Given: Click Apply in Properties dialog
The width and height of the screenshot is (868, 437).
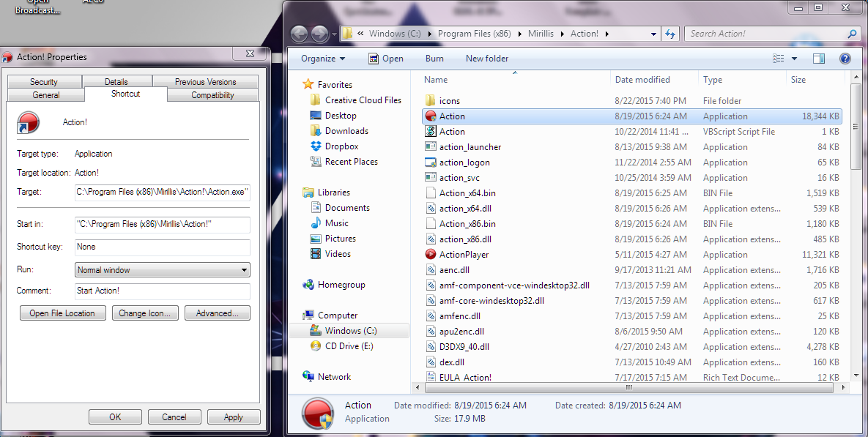Looking at the screenshot, I should [233, 417].
